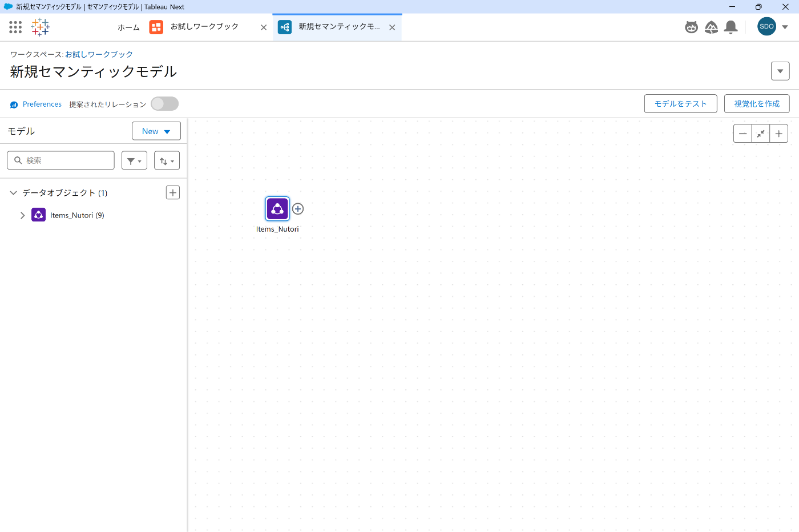Open the sort dropdown
Screen dimensions: 799x532
[x=167, y=160]
